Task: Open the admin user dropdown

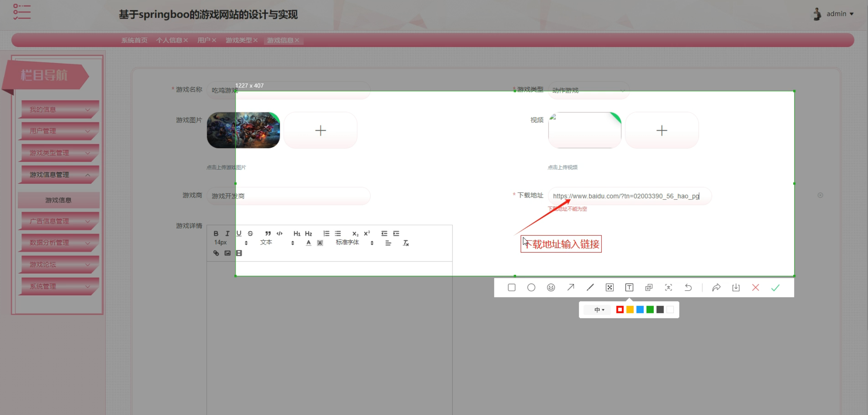Action: (x=840, y=14)
